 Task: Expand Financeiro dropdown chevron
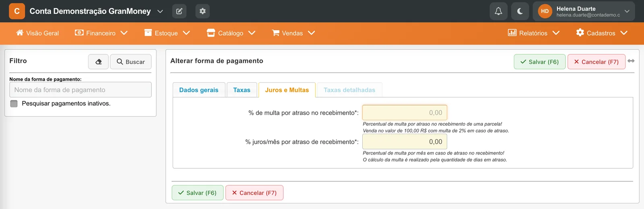click(124, 33)
